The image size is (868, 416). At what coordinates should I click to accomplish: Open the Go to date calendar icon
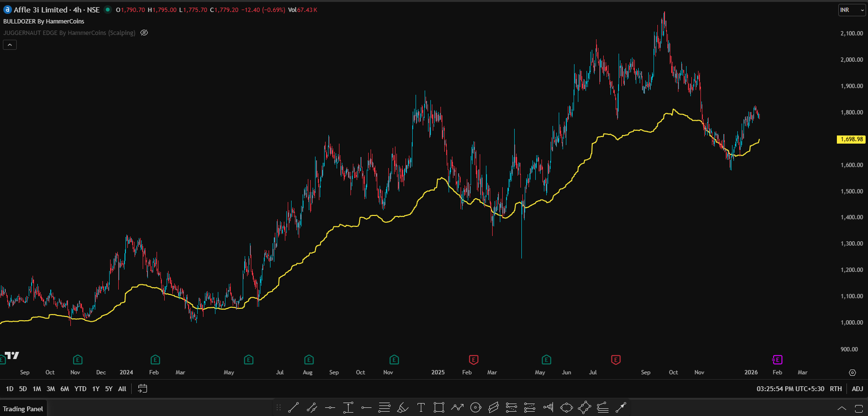pyautogui.click(x=142, y=389)
